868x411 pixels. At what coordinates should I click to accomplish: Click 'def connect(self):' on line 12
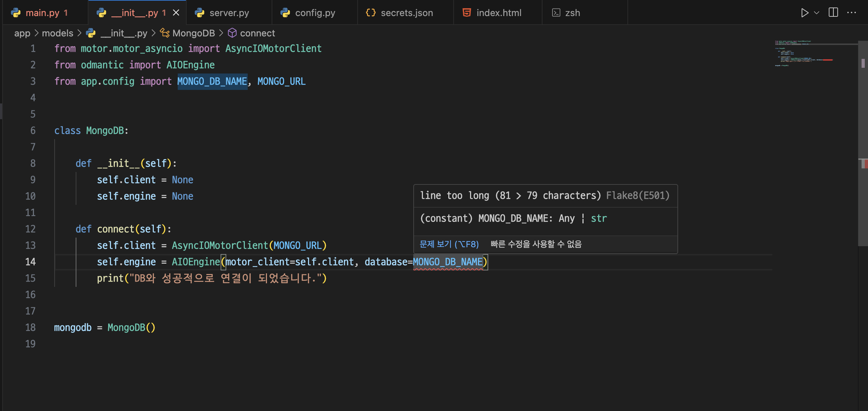coord(123,229)
